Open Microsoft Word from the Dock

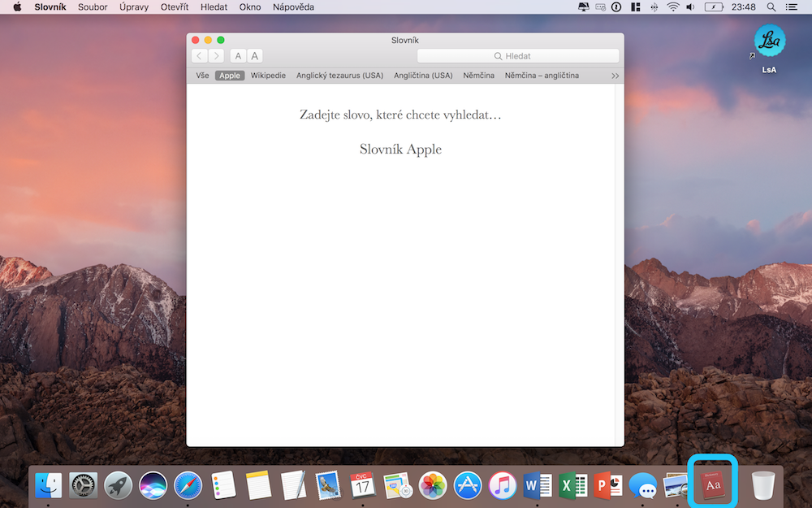pyautogui.click(x=538, y=486)
